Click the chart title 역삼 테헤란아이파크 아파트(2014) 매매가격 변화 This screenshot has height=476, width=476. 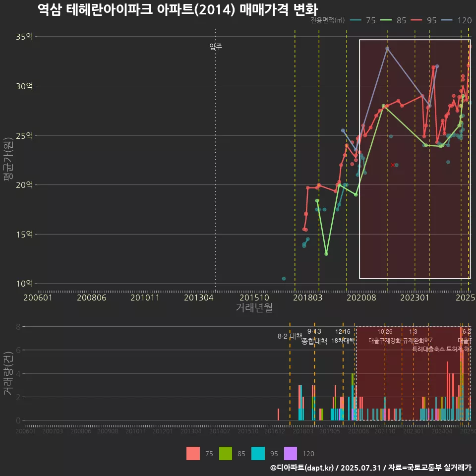click(x=178, y=9)
